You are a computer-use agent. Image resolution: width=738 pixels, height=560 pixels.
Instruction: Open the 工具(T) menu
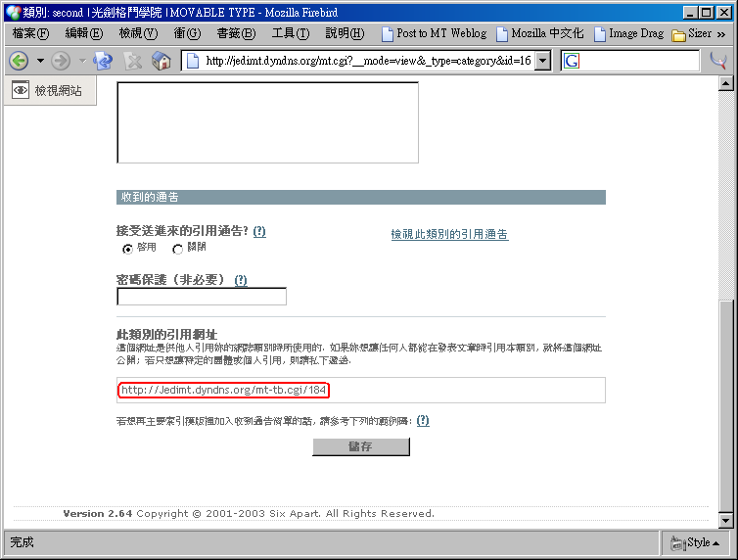pos(291,33)
